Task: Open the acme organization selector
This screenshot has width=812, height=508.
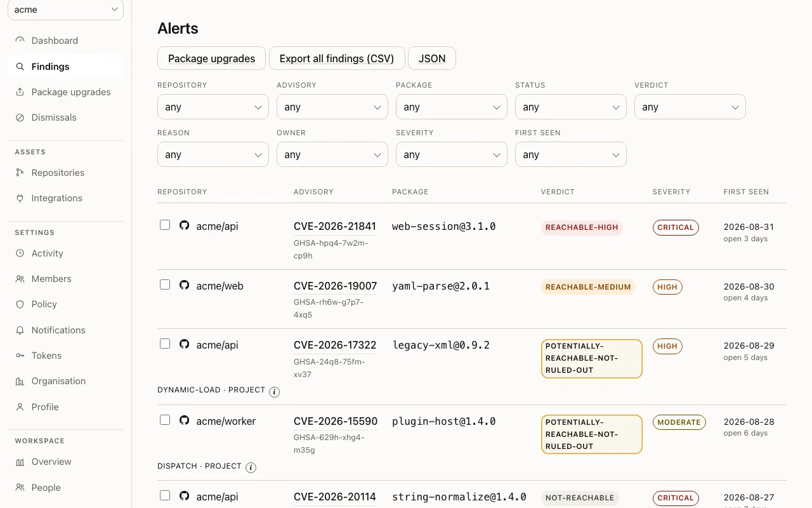Action: [x=65, y=10]
